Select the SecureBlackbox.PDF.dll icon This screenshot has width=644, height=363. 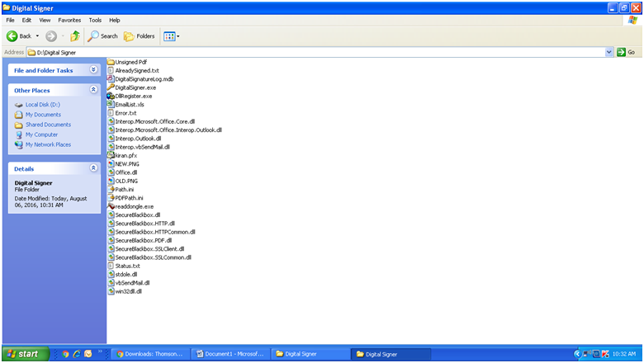coord(111,240)
